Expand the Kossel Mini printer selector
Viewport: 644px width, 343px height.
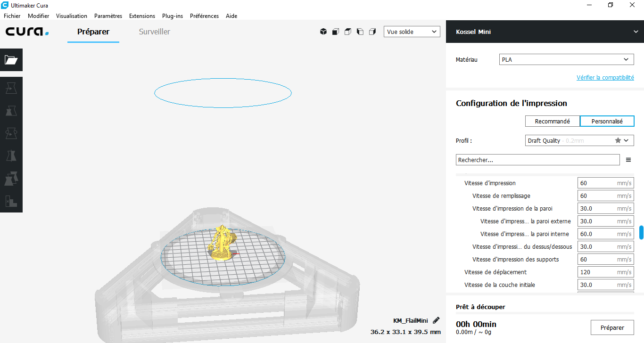pos(545,32)
